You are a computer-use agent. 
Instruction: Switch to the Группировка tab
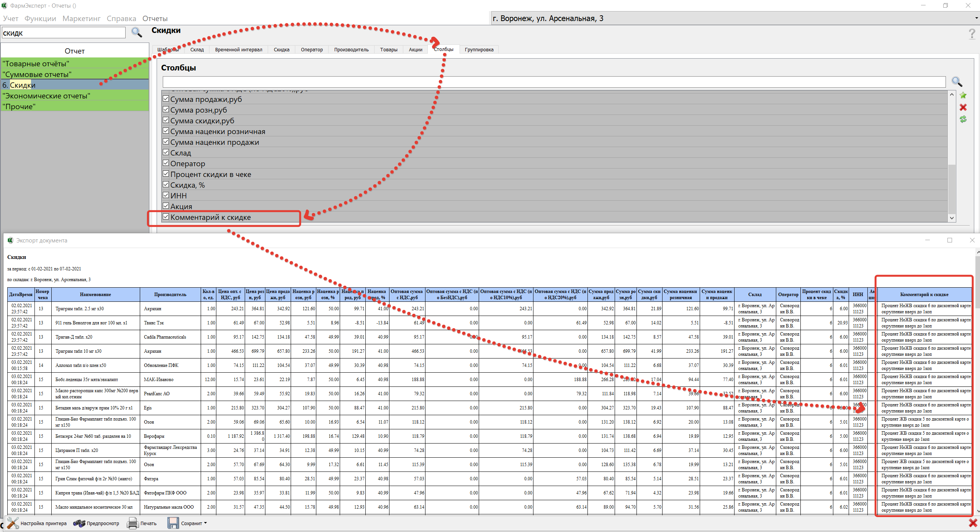tap(479, 49)
